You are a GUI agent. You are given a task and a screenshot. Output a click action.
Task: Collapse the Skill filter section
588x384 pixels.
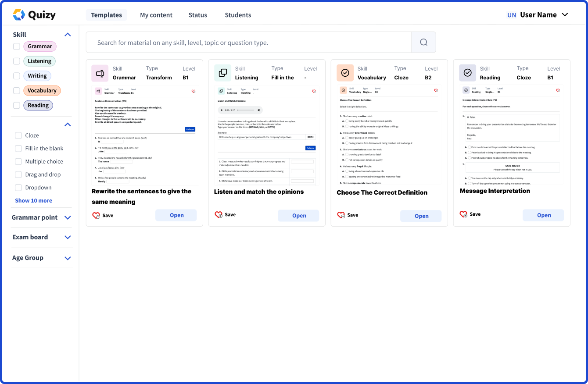68,34
